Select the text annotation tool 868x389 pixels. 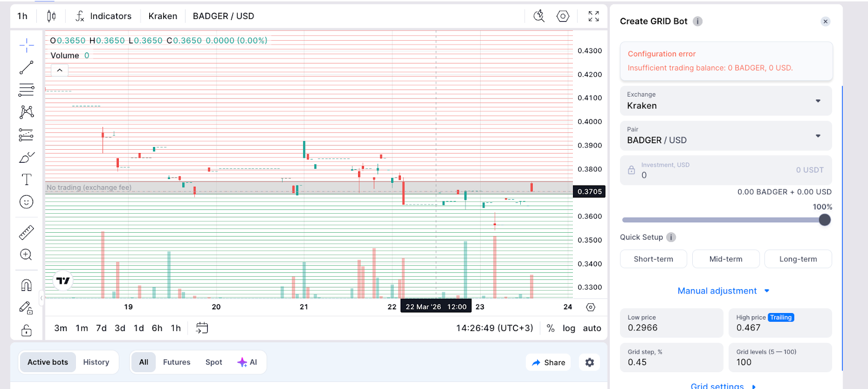[27, 180]
